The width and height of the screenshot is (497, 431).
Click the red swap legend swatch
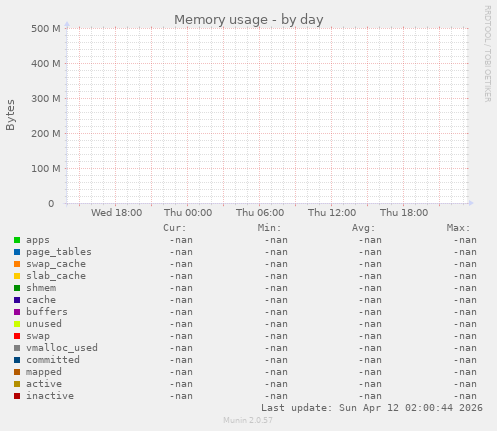pyautogui.click(x=17, y=336)
